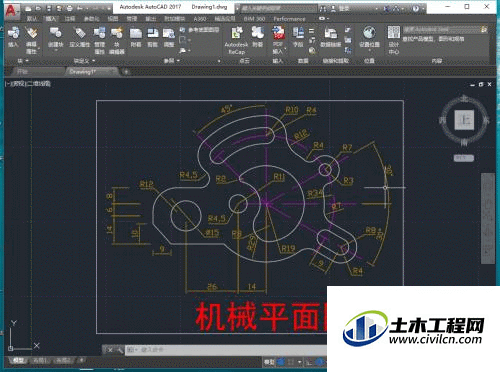Viewport: 500px width, 372px height.
Task: Launch the Block Editor (块编辑器)
Action: coord(117,40)
